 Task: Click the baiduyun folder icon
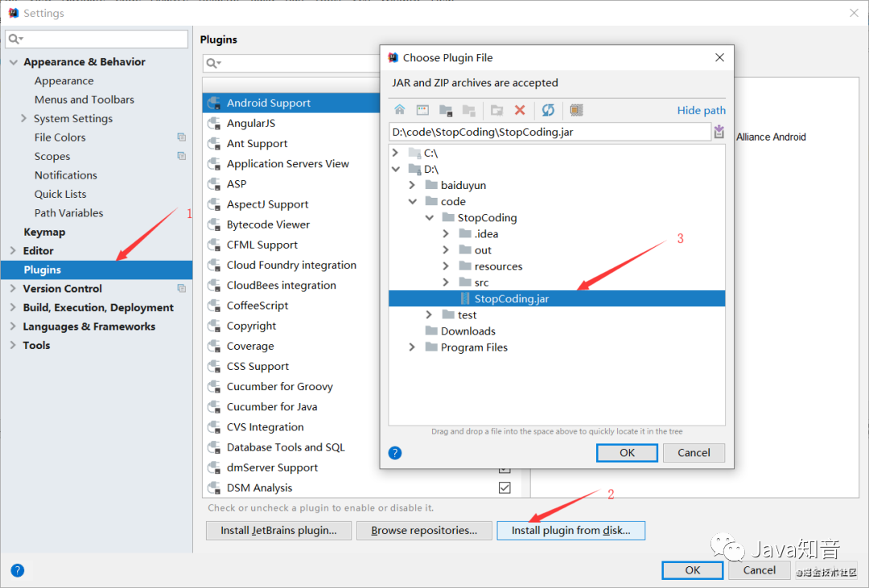pyautogui.click(x=431, y=184)
